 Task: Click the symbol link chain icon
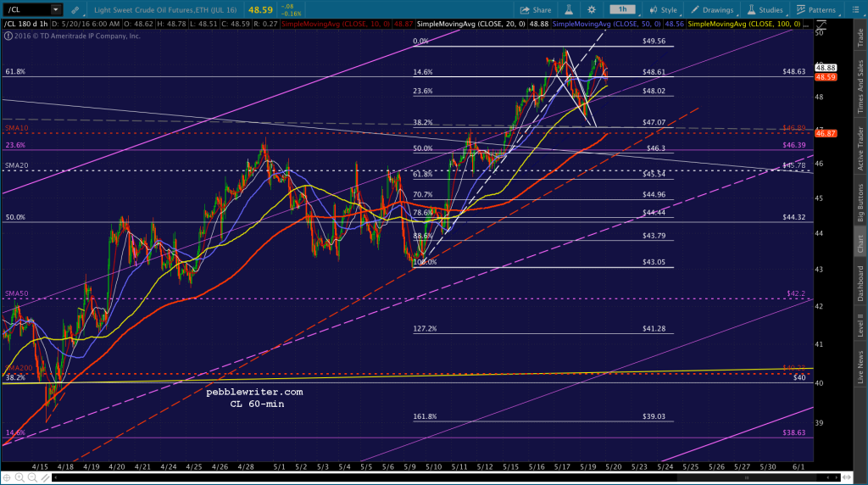point(75,10)
